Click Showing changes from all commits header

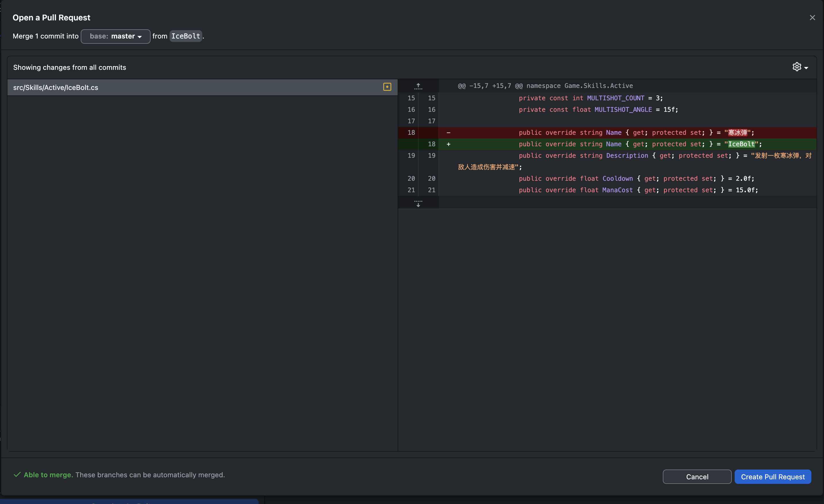70,67
